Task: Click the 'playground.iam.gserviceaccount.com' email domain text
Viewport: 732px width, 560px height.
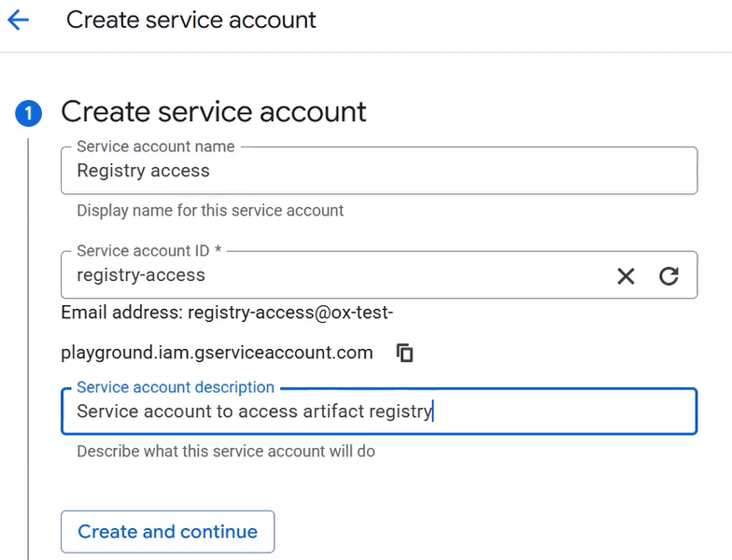Action: [217, 353]
